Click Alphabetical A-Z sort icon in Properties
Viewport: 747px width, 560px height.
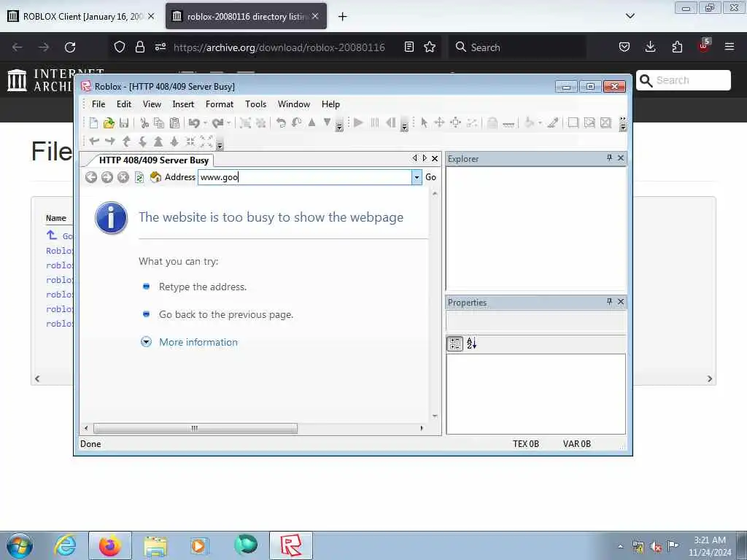point(472,343)
